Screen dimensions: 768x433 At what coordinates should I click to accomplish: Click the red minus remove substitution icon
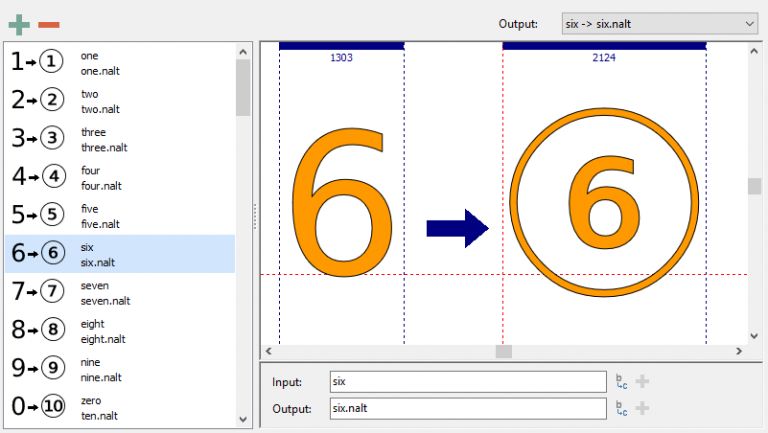click(48, 24)
